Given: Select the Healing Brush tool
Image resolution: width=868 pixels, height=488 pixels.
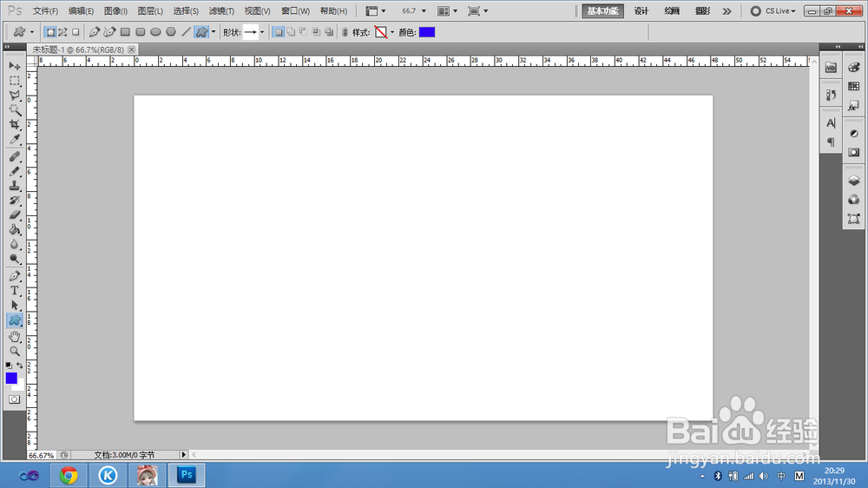Looking at the screenshot, I should click(15, 157).
